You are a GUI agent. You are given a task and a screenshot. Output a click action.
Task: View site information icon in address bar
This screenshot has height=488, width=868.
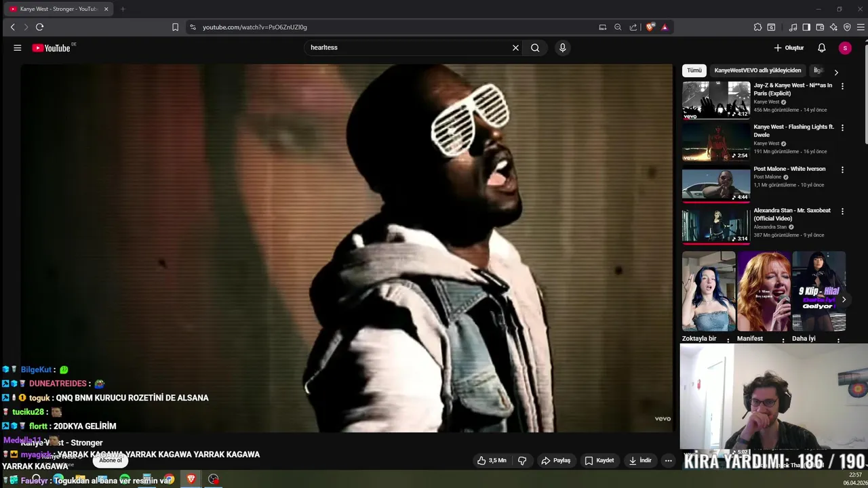(x=193, y=27)
